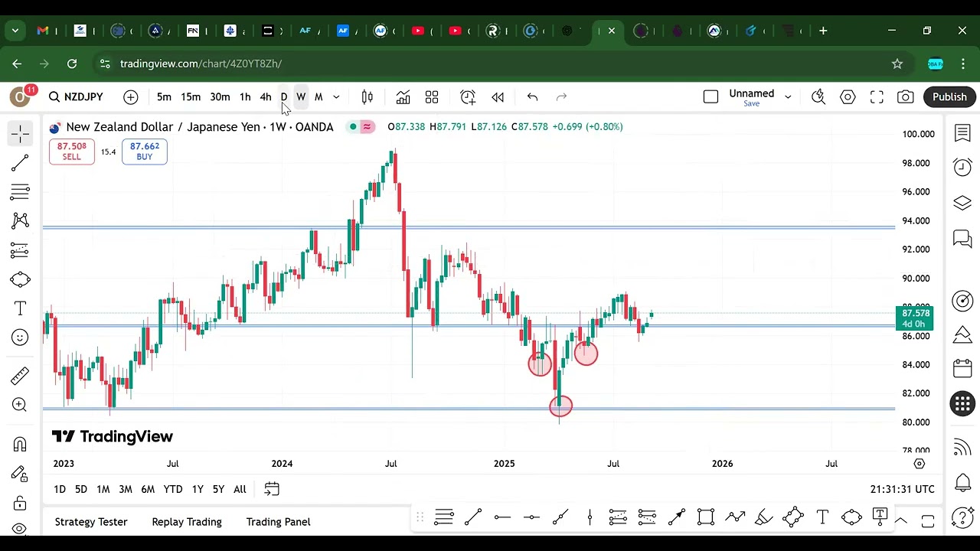Open the Indicators panel icon

[x=403, y=97]
